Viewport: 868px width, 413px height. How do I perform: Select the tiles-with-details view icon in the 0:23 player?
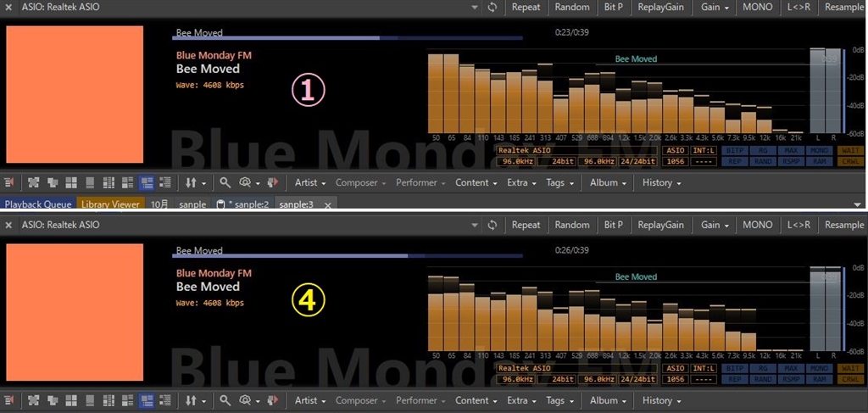(128, 182)
